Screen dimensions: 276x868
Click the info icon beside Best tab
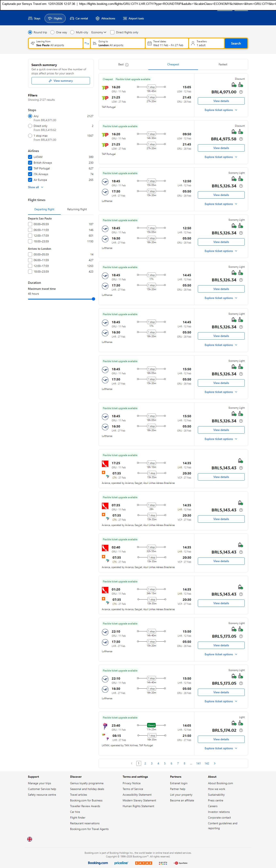[x=127, y=65]
